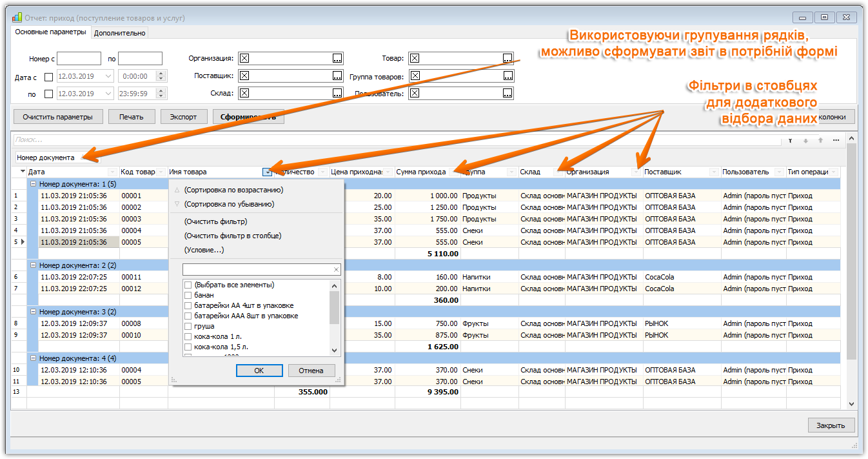Choose '(Сортировка по возрастанию)' in popup

pos(233,190)
